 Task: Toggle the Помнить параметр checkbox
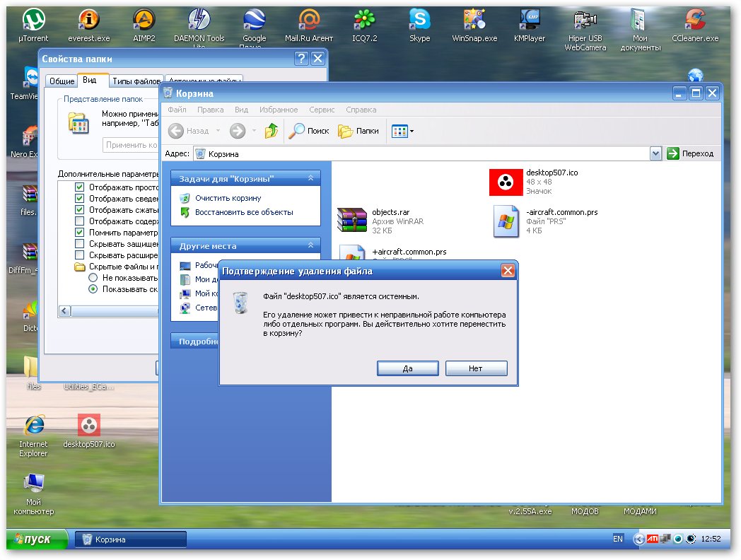(79, 233)
